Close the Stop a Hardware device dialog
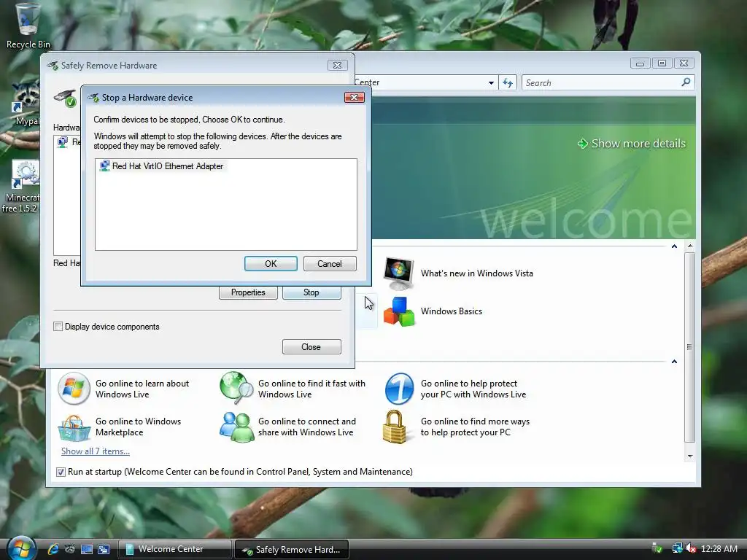The image size is (747, 560). click(354, 97)
